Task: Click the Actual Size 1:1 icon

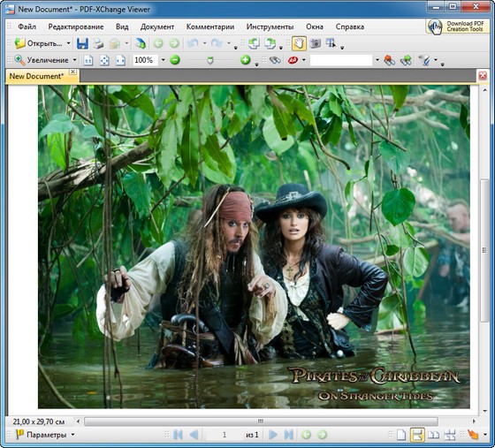Action: pyautogui.click(x=88, y=60)
